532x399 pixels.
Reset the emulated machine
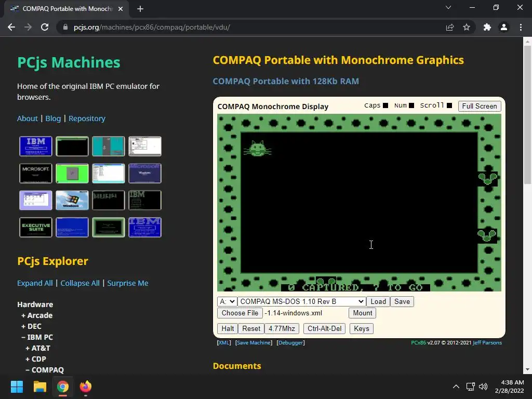click(251, 328)
